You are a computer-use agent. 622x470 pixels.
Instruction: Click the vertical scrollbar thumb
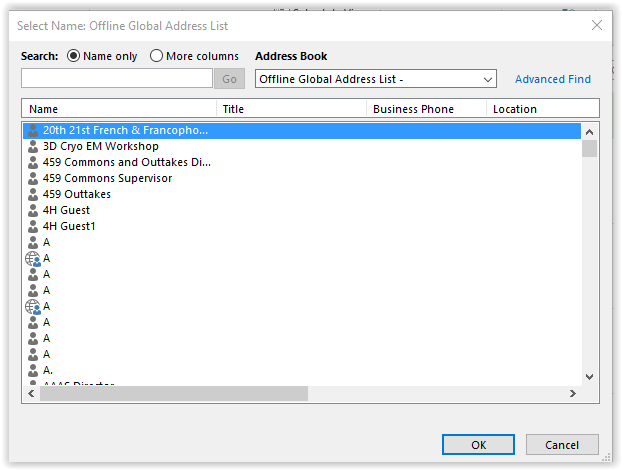click(589, 149)
